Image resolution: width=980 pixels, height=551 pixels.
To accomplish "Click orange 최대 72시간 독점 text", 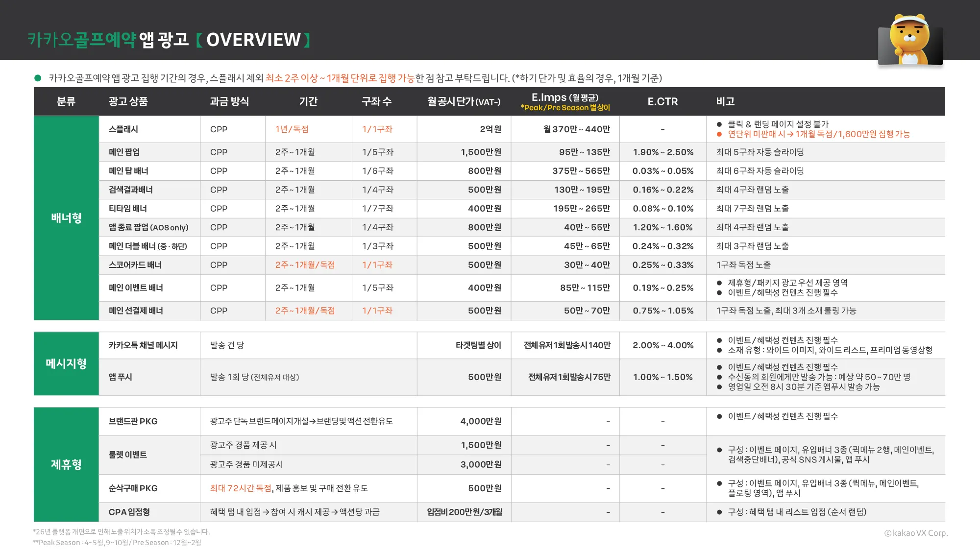I will point(241,488).
